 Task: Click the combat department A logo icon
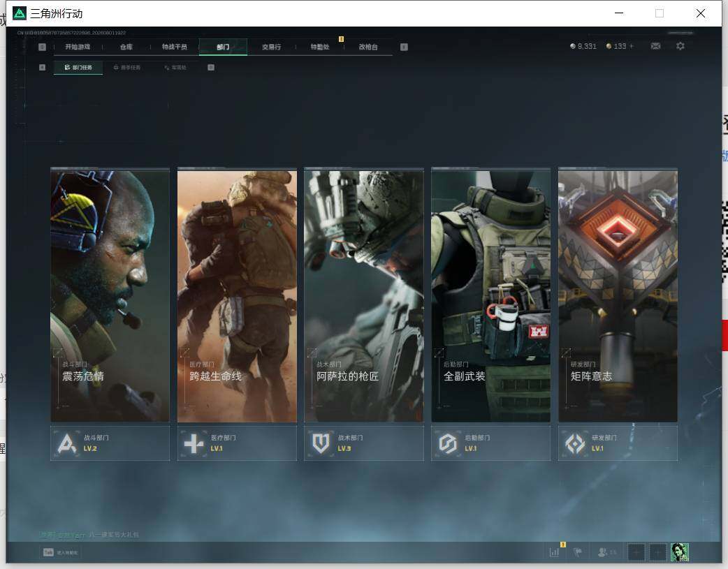pos(67,444)
